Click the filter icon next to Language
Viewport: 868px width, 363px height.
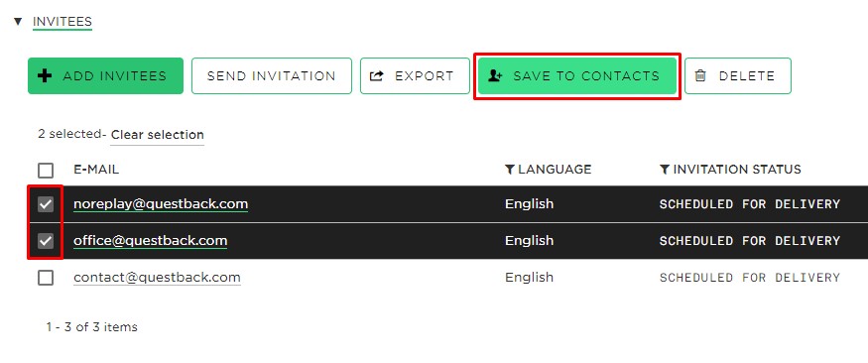point(511,170)
